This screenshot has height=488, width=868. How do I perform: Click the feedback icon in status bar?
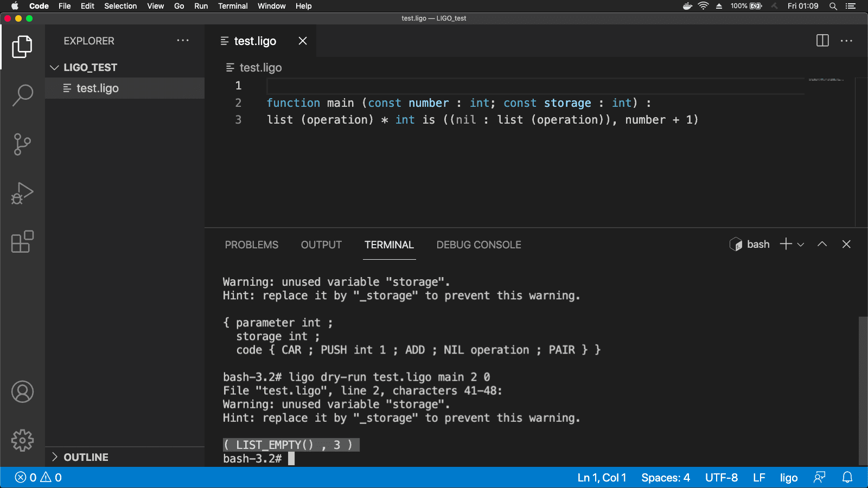(x=819, y=477)
